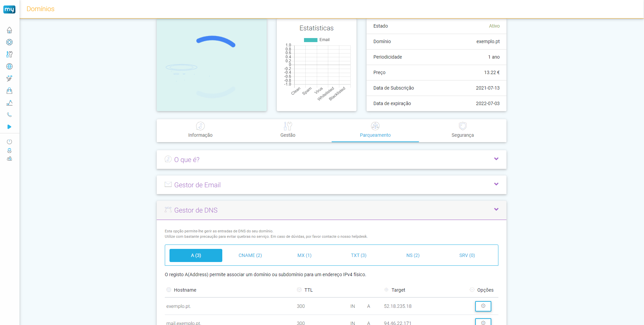Click the globe domains sidebar icon
The image size is (644, 325).
(x=9, y=67)
